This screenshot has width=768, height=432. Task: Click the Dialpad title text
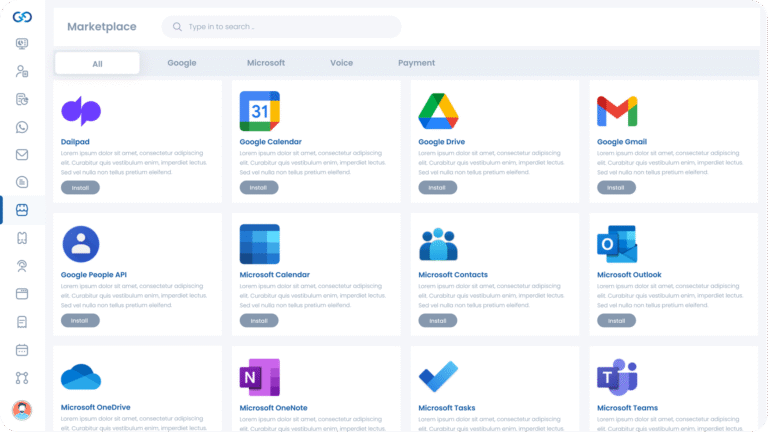(75, 142)
